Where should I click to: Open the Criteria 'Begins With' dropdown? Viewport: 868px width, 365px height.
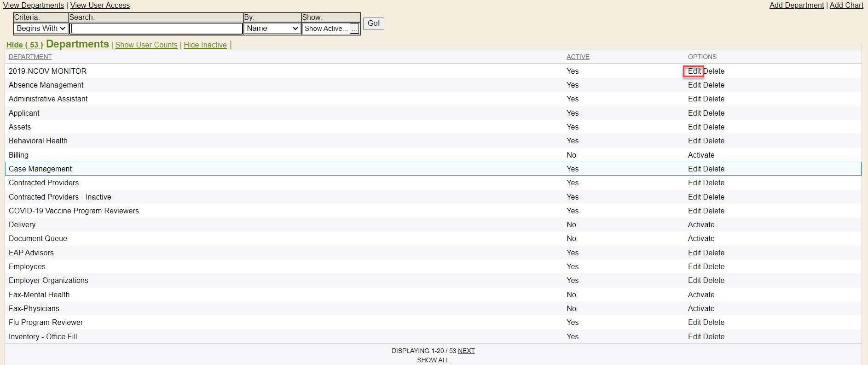[x=41, y=29]
